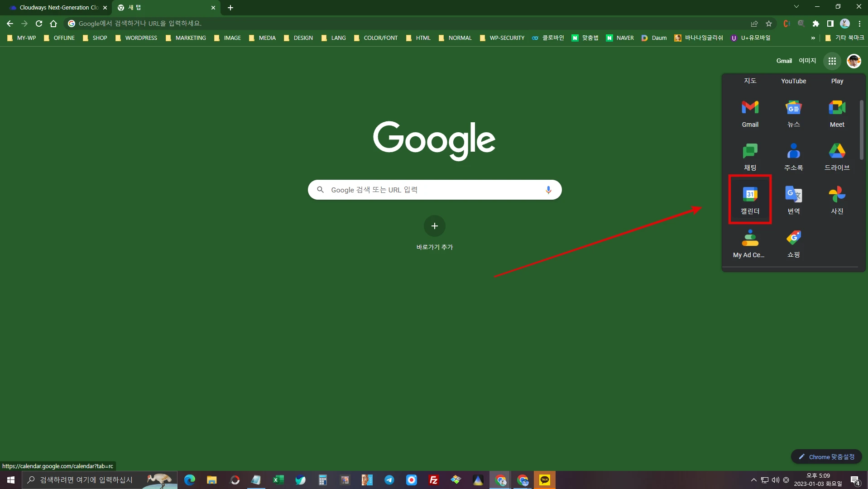
Task: Open the 이미지 link
Action: 807,61
